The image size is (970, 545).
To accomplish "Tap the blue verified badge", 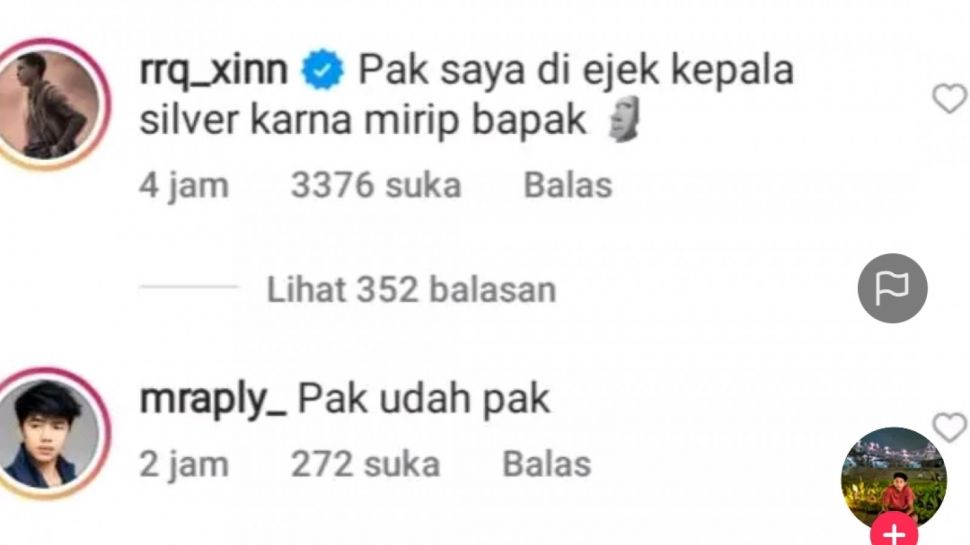I will tap(322, 69).
